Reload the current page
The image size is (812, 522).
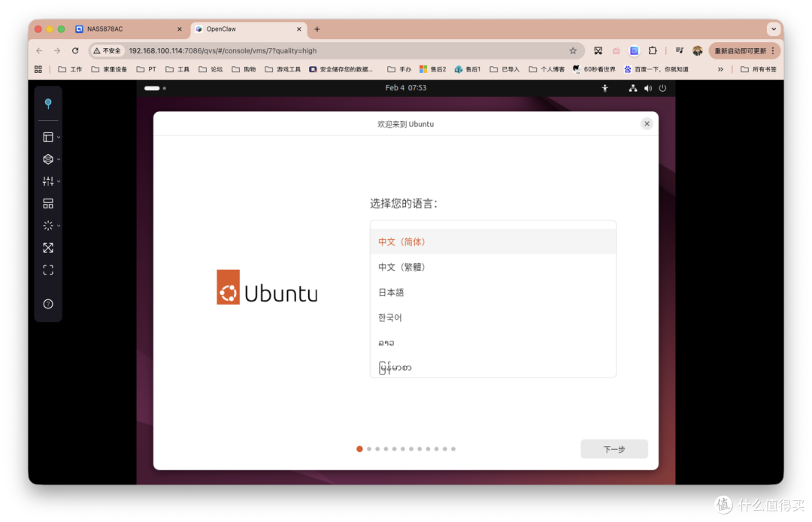click(x=75, y=50)
